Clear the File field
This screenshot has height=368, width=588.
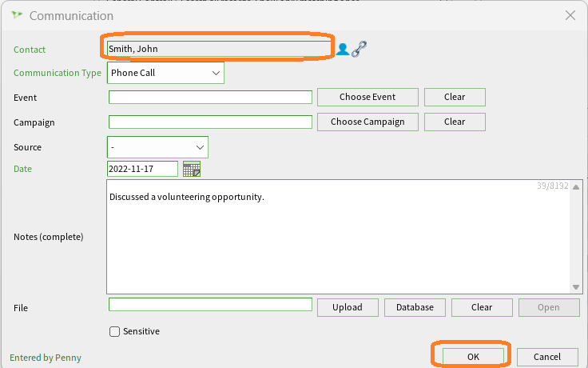pos(482,307)
